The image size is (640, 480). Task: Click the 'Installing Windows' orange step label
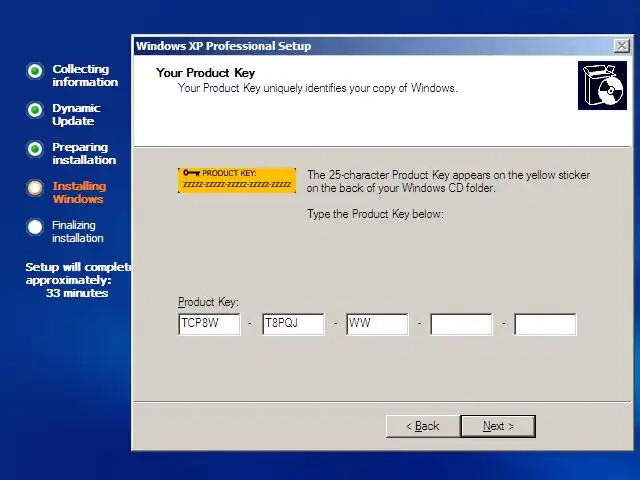pos(79,192)
